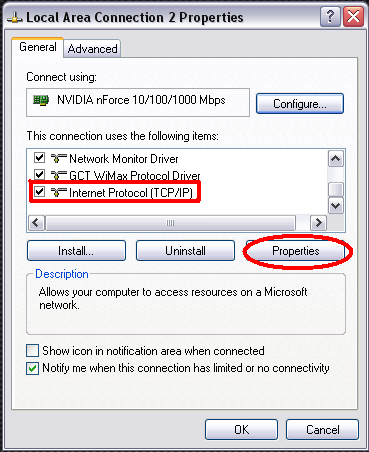Uncheck the Network Monitor Driver checkbox
Viewport: 369px width, 452px height.
(40, 157)
